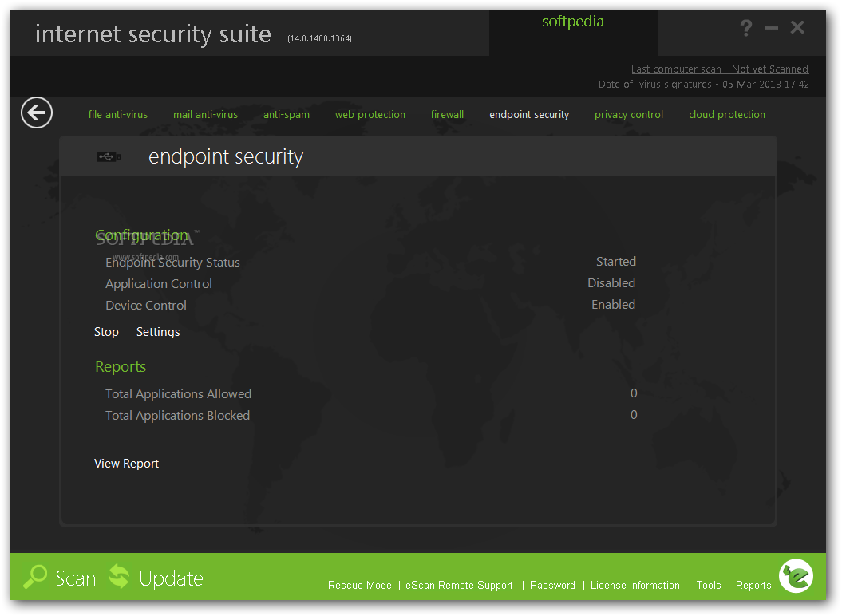Click the softpedia header text
This screenshot has height=616, width=842.
573,22
